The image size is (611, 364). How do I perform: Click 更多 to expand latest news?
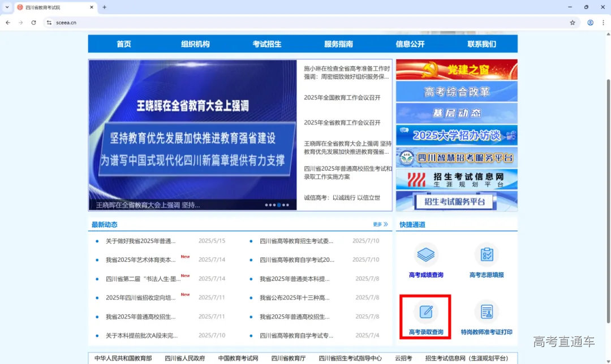[380, 224]
